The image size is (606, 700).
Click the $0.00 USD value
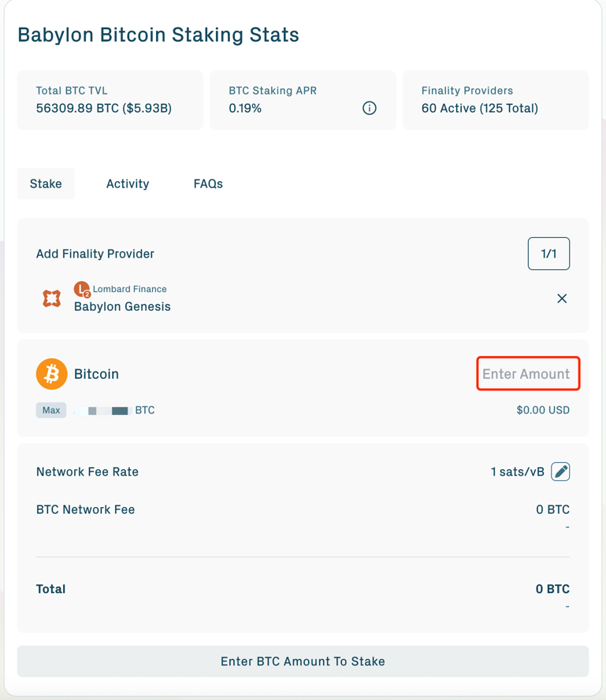tap(543, 410)
